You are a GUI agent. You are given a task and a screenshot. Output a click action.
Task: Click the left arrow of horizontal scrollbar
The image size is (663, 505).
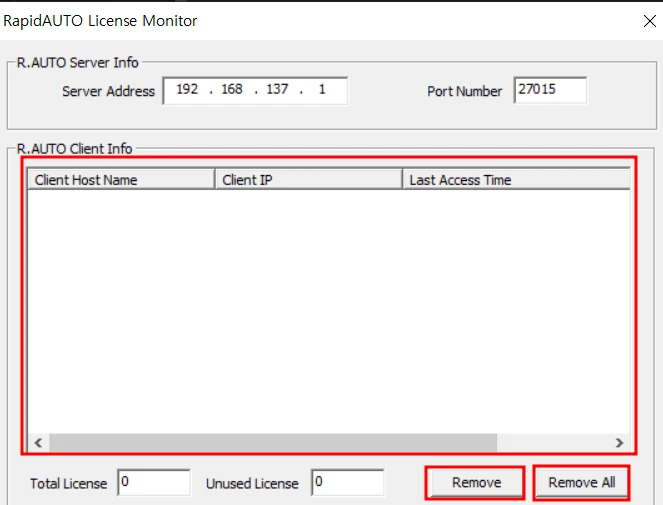point(38,443)
